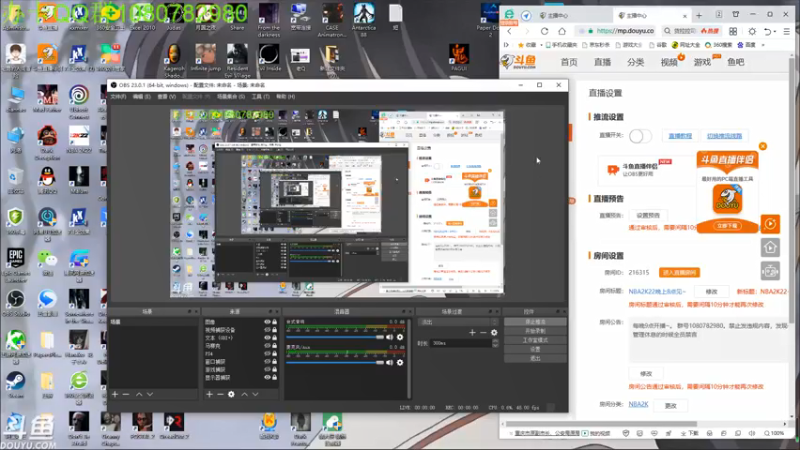The width and height of the screenshot is (800, 450).
Task: Open the Steam desktop shortcut
Action: click(15, 384)
